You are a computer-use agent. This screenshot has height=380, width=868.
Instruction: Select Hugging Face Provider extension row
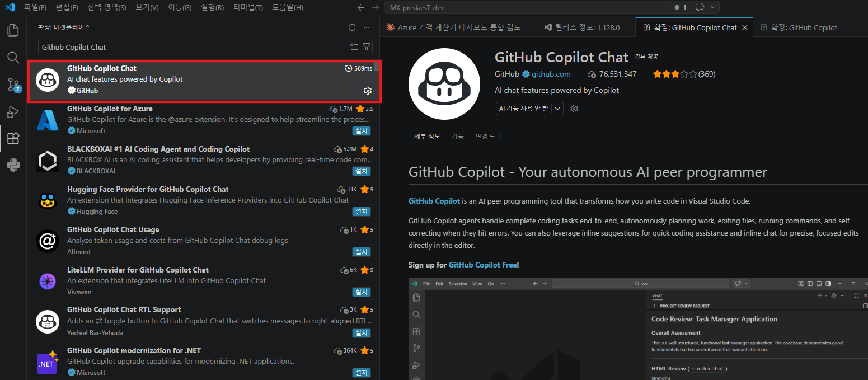click(204, 200)
